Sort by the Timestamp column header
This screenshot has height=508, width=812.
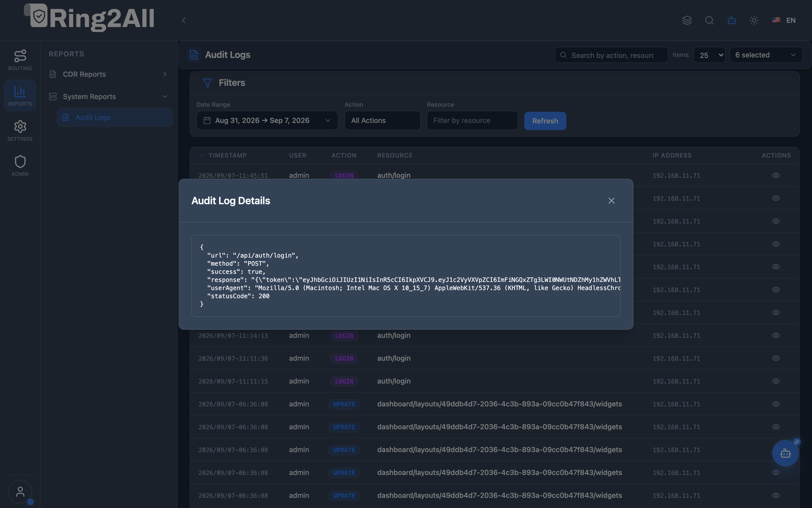point(227,155)
